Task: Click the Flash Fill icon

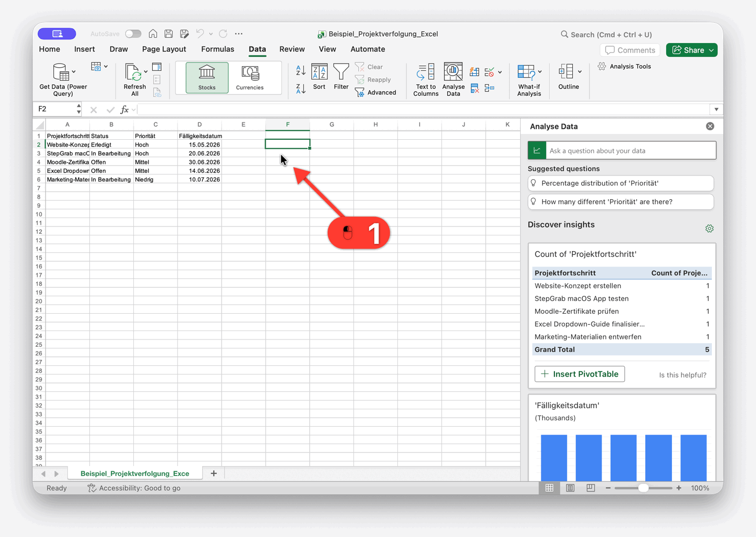Action: pyautogui.click(x=475, y=71)
